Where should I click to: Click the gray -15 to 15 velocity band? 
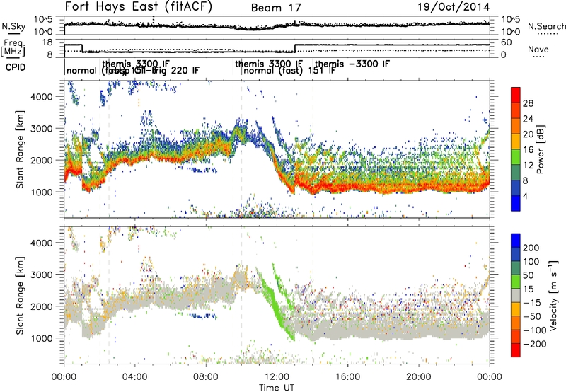[x=516, y=295]
